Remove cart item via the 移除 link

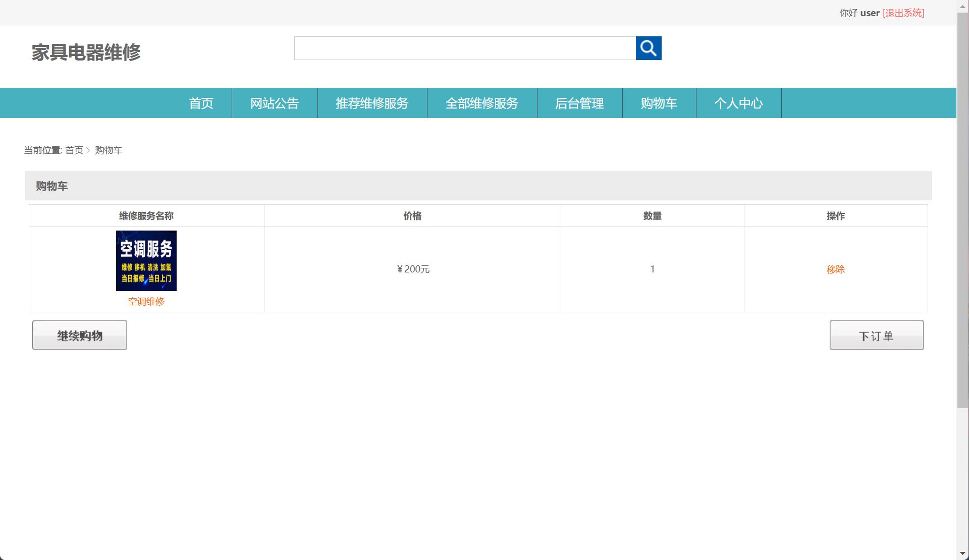click(x=835, y=269)
